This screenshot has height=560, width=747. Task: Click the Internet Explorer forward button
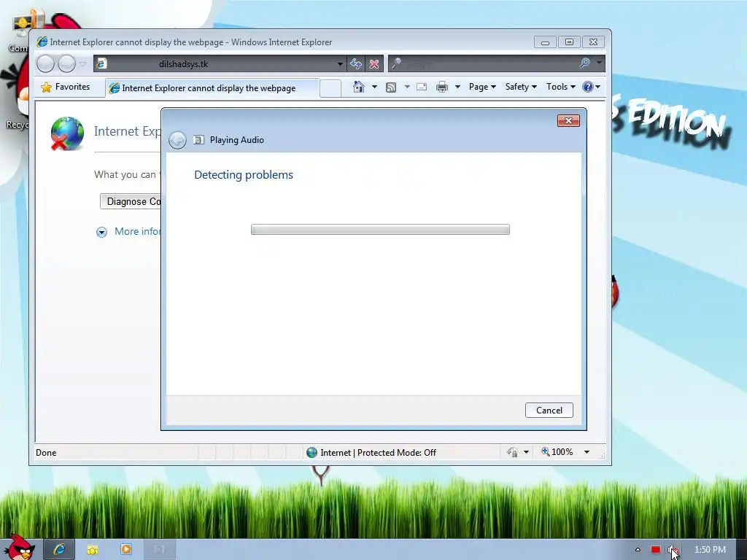66,63
